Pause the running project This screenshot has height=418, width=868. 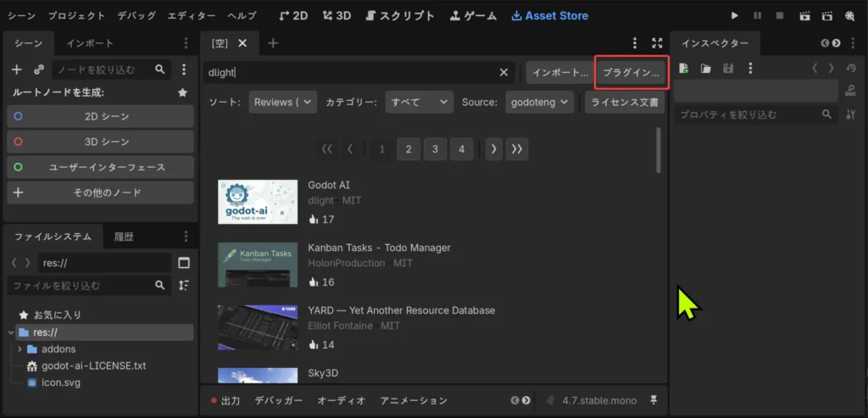pyautogui.click(x=757, y=15)
